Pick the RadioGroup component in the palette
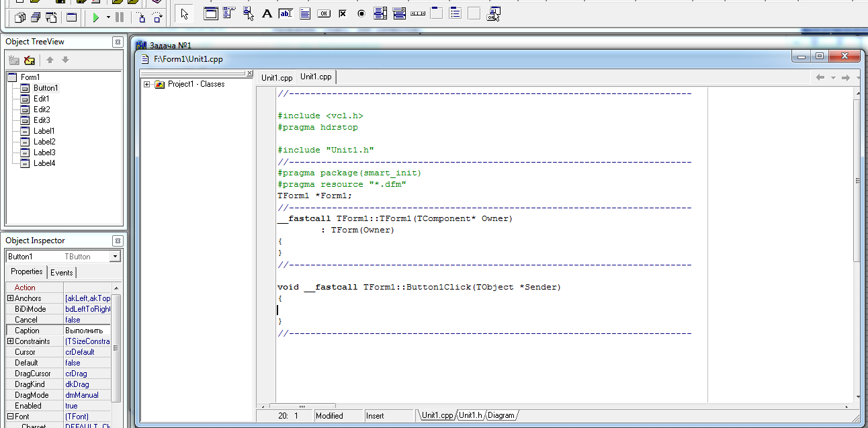The height and width of the screenshot is (428, 868). point(455,13)
